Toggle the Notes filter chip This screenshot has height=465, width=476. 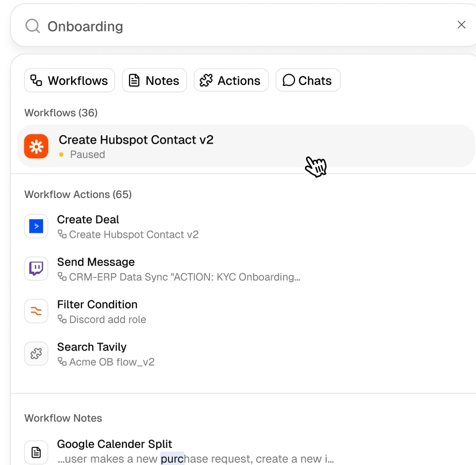pos(154,80)
